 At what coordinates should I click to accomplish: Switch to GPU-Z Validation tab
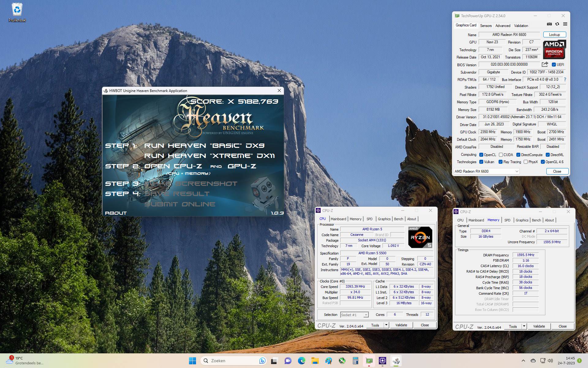(x=521, y=26)
